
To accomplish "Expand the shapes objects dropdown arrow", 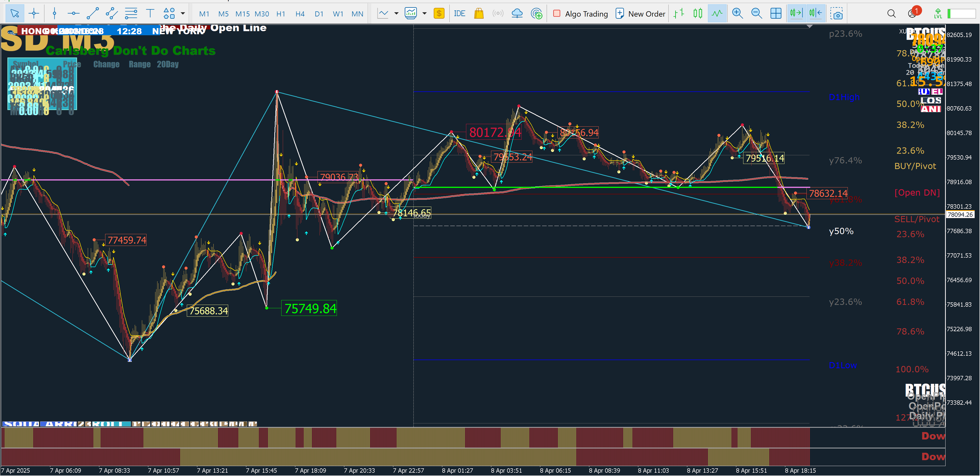I will click(x=183, y=14).
